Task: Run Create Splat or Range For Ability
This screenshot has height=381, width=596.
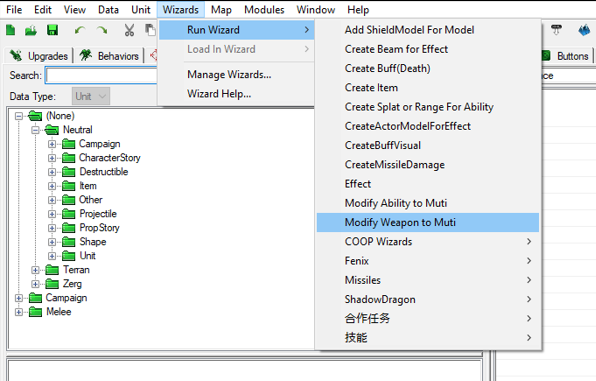Action: pyautogui.click(x=428, y=107)
